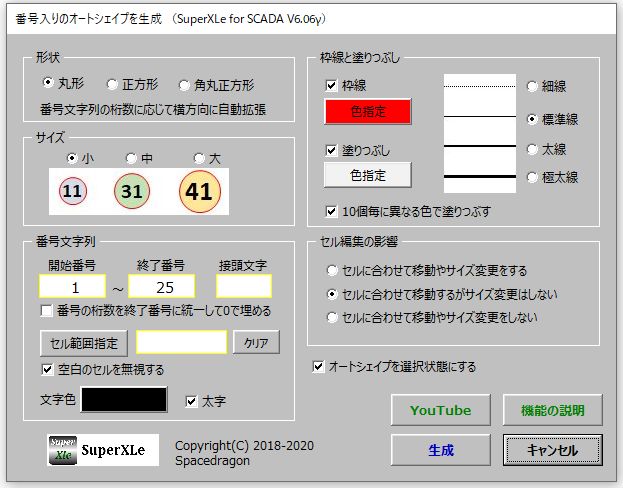Viewport: 623px width, 488px height.
Task: Choose the 角丸正方形 shape option
Action: [x=184, y=85]
